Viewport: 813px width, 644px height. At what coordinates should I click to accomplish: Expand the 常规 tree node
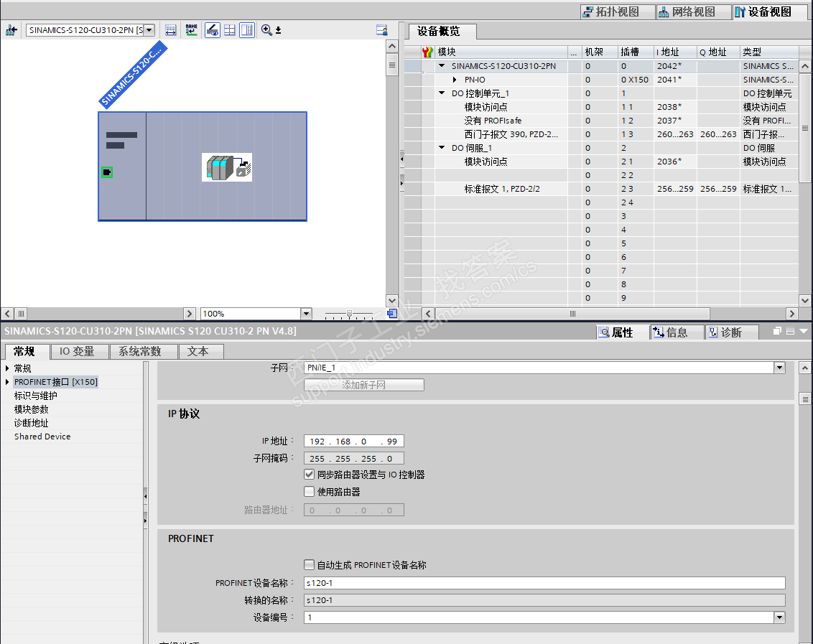7,368
